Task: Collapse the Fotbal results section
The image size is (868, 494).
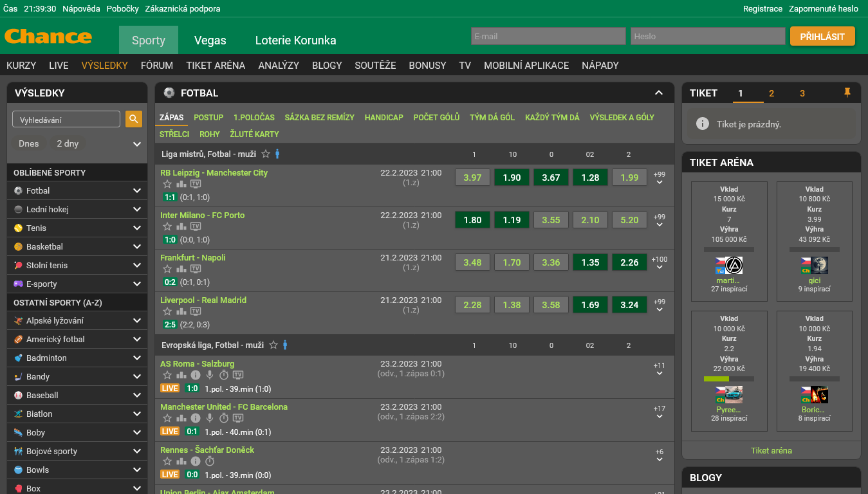Action: [659, 93]
